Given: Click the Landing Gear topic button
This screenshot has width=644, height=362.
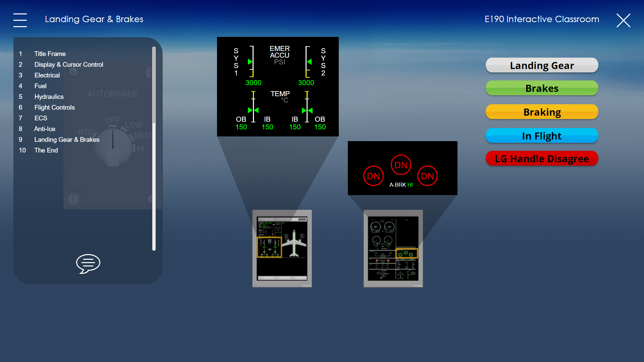Looking at the screenshot, I should (x=541, y=65).
